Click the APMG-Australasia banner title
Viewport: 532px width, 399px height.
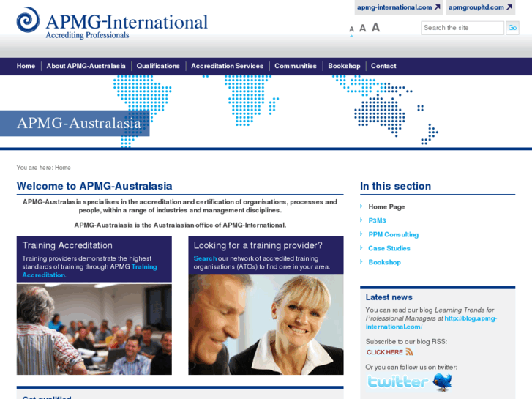pos(79,123)
